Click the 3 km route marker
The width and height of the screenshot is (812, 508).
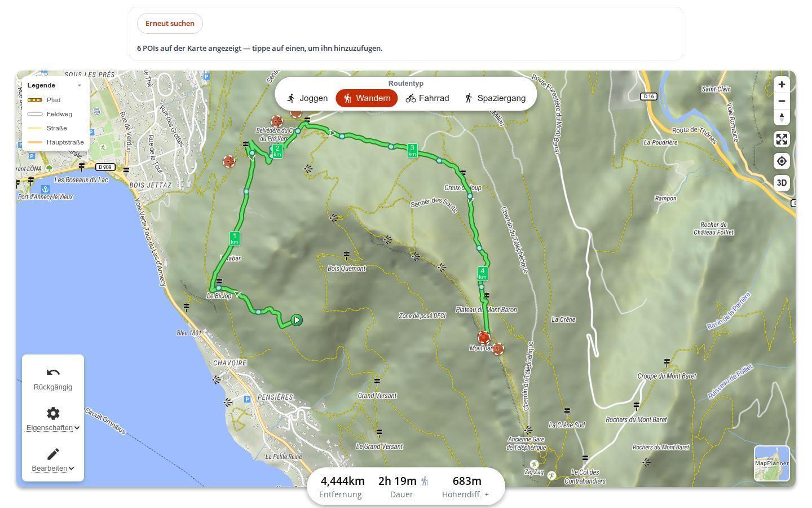coord(412,150)
